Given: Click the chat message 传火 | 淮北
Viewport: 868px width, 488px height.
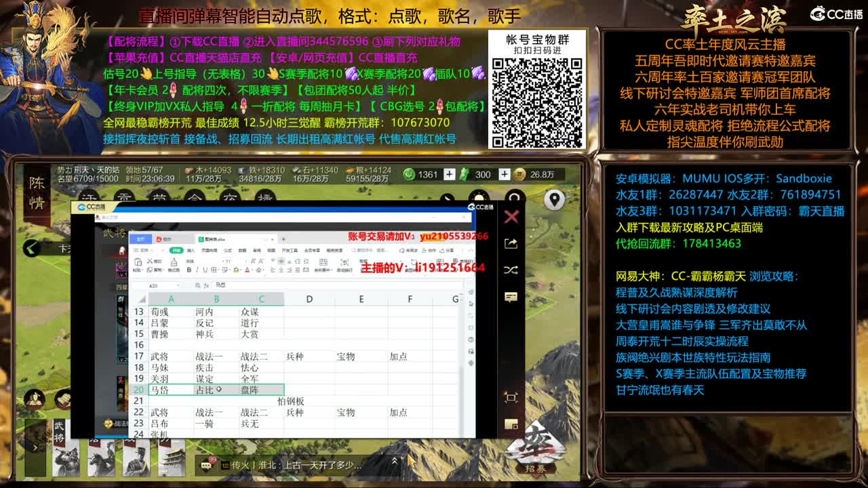Looking at the screenshot, I should [296, 465].
